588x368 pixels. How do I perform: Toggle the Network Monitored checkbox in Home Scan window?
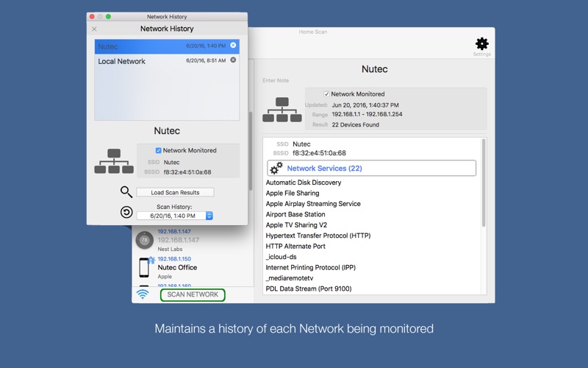326,94
